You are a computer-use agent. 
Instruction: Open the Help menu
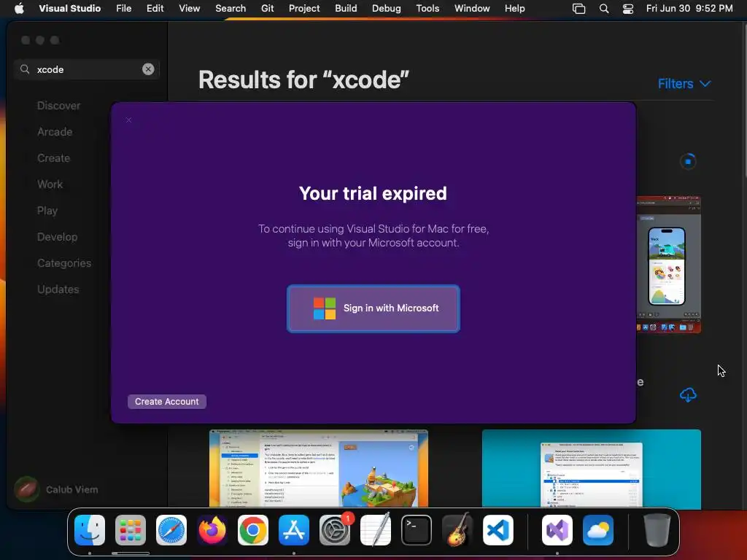[x=514, y=8]
